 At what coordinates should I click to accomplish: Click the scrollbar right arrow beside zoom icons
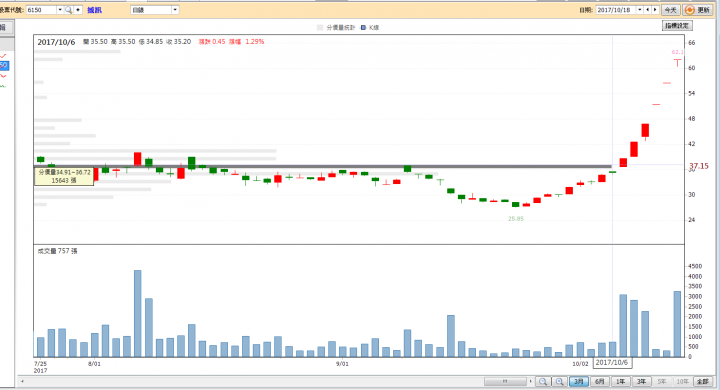[x=530, y=381]
